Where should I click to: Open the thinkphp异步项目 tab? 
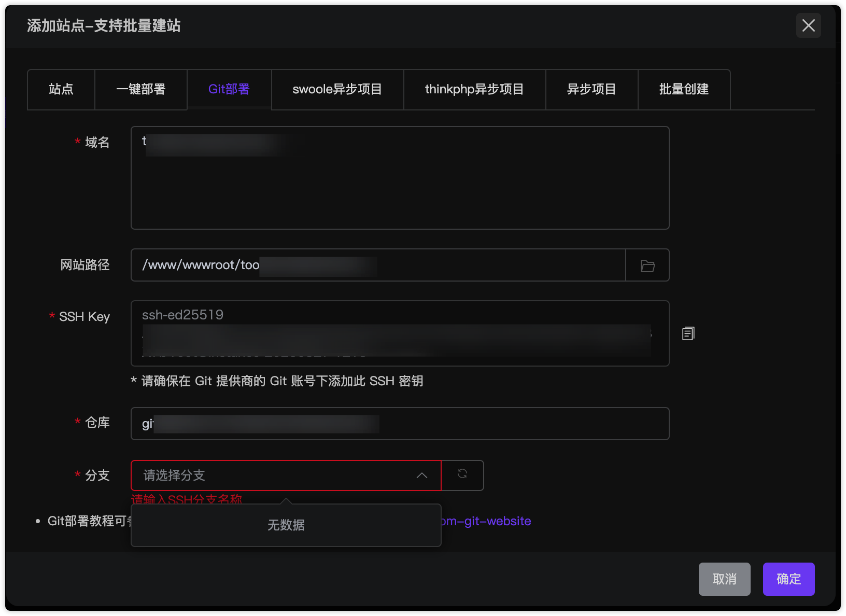[x=474, y=89]
